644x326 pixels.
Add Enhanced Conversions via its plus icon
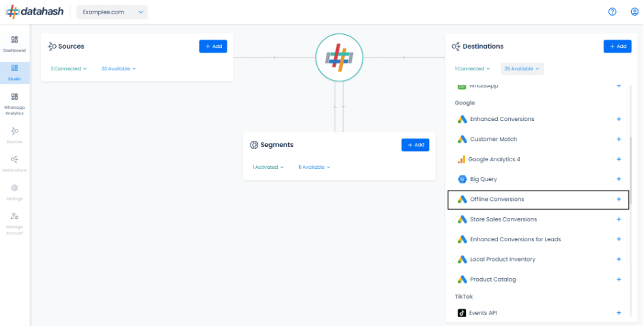(619, 119)
